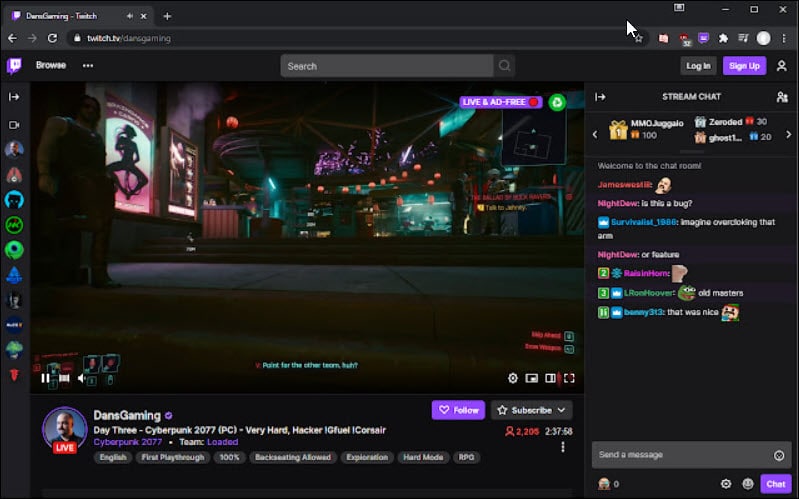This screenshot has width=799, height=499.
Task: Select MMOJuggalo top gifter entry
Action: point(646,129)
